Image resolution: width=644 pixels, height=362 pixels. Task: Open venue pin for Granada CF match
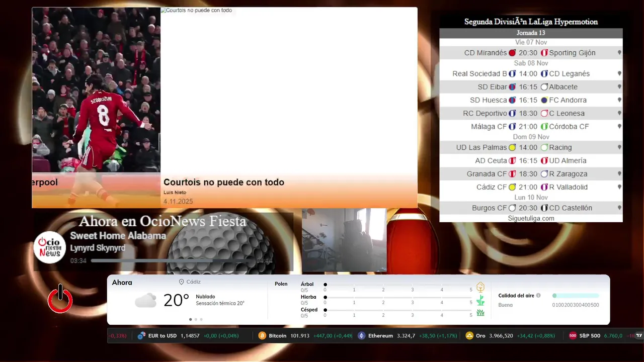pos(619,174)
